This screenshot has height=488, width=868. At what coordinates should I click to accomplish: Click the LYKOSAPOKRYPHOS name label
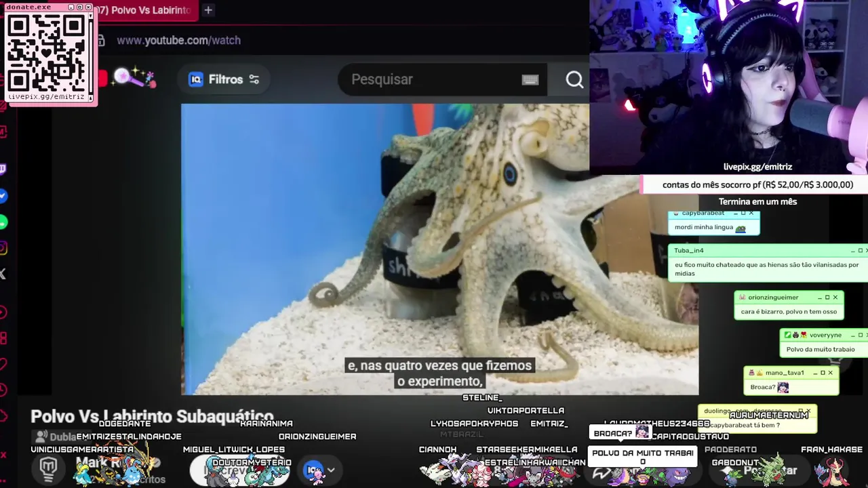(x=474, y=424)
